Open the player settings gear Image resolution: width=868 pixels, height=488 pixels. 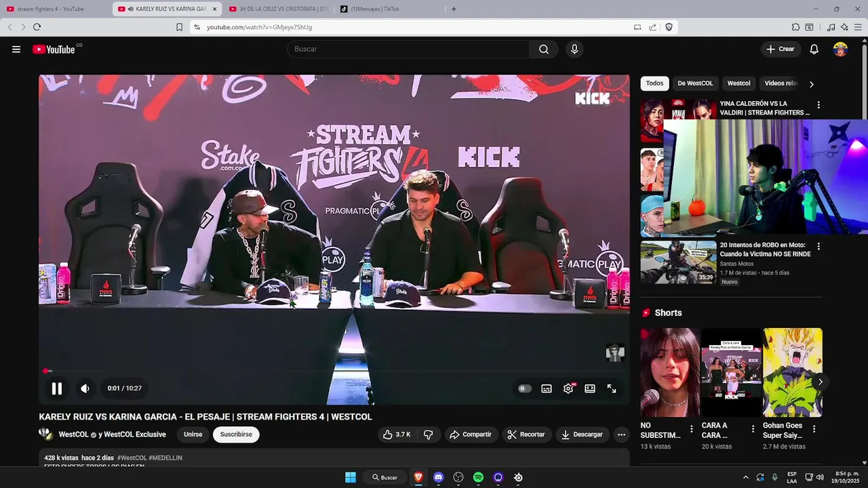pyautogui.click(x=568, y=388)
